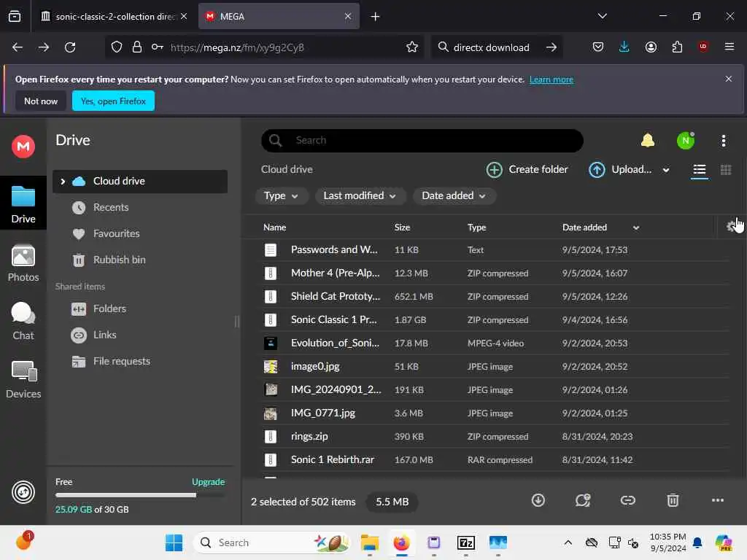Viewport: 747px width, 560px height.
Task: Open the Photos section in sidebar
Action: click(23, 263)
